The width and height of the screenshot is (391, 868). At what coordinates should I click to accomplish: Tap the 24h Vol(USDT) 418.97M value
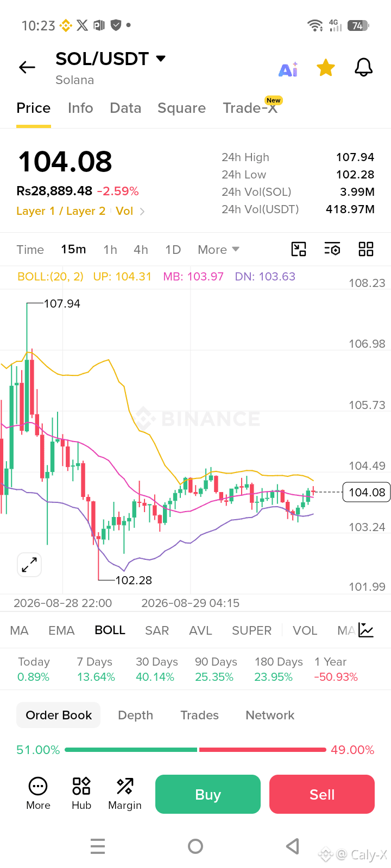(350, 209)
